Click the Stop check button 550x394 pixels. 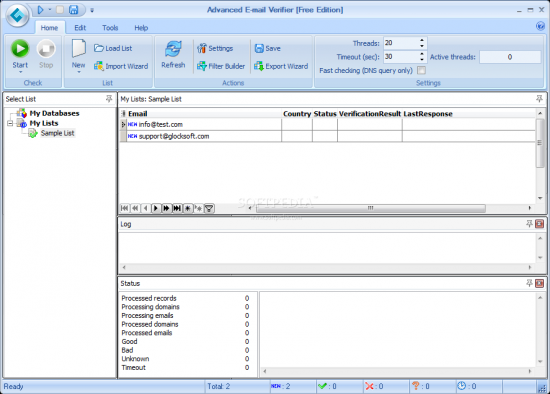tap(46, 53)
